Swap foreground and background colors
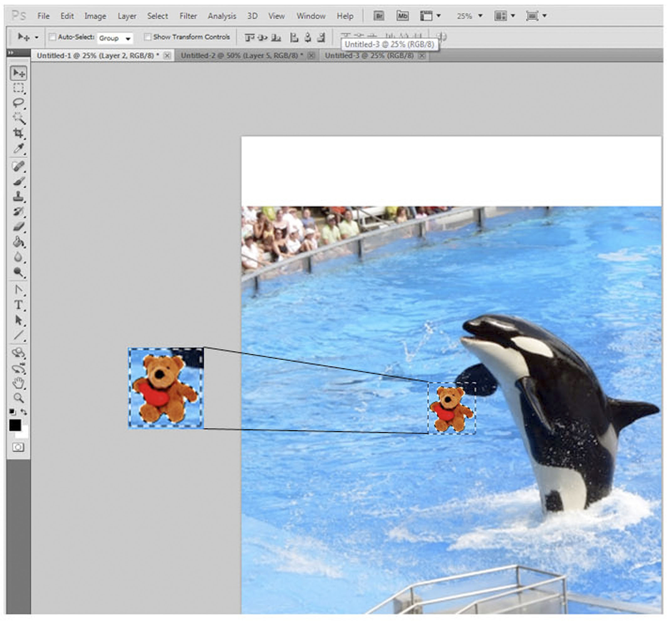This screenshot has width=672, height=635. click(24, 412)
